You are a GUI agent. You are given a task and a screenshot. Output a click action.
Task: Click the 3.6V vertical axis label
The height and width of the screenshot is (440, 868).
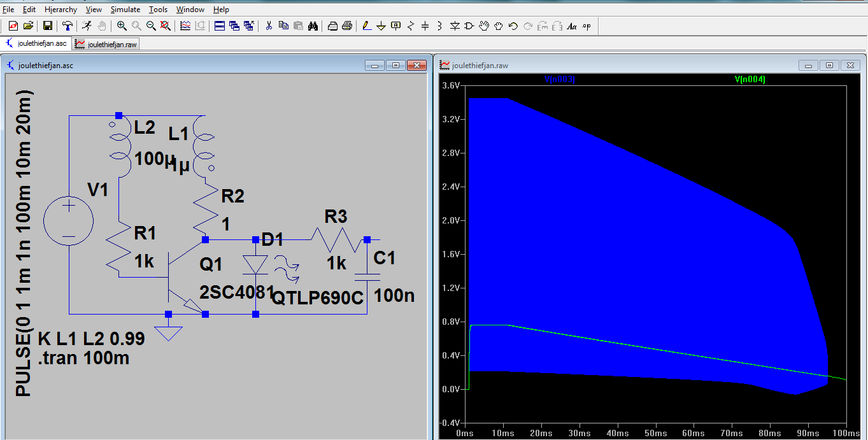point(451,85)
